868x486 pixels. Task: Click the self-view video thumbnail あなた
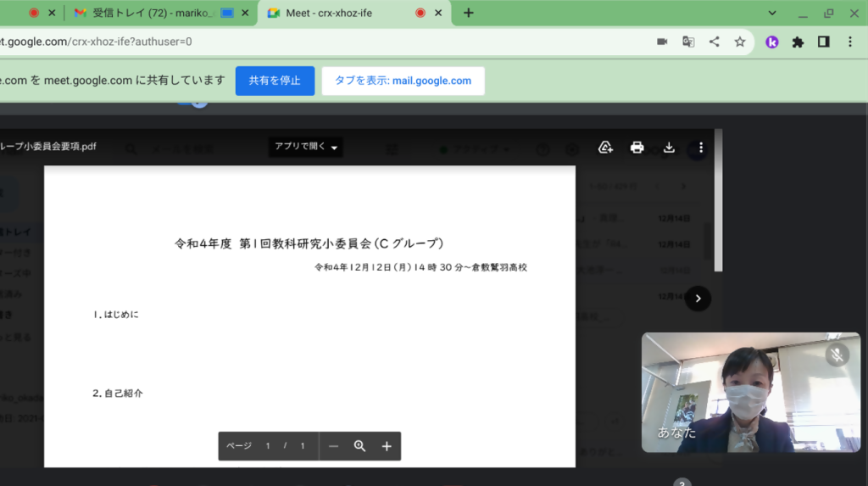click(751, 393)
